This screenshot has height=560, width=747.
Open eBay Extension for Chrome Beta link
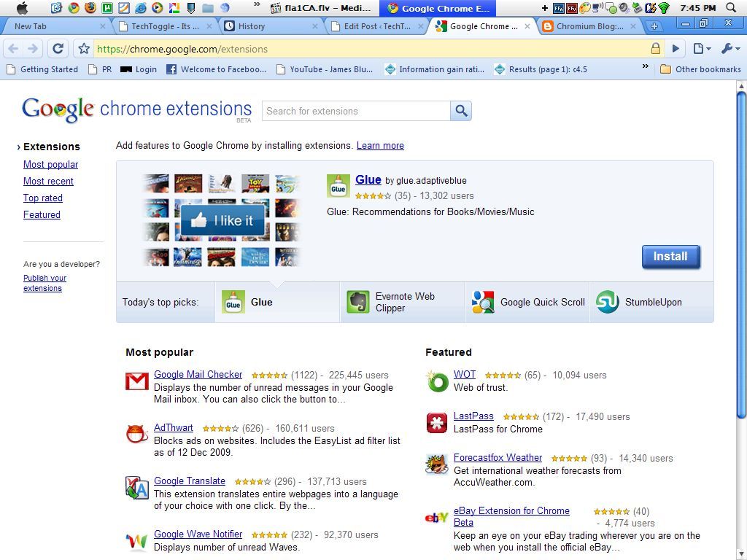[511, 517]
